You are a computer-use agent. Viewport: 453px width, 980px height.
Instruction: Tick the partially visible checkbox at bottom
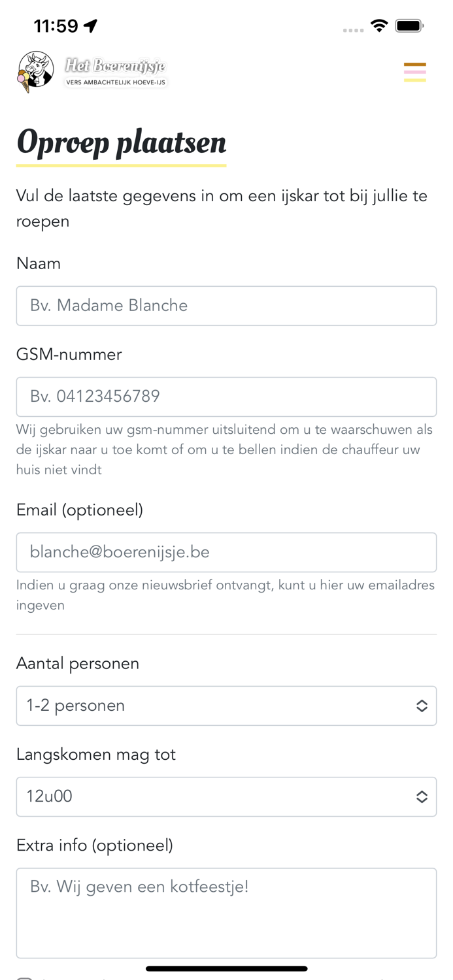[x=24, y=978]
